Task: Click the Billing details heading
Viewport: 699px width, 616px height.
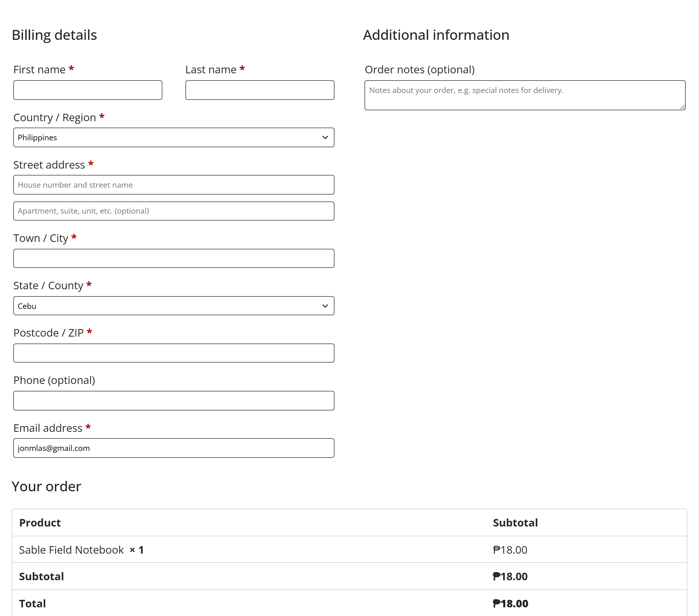Action: [54, 35]
